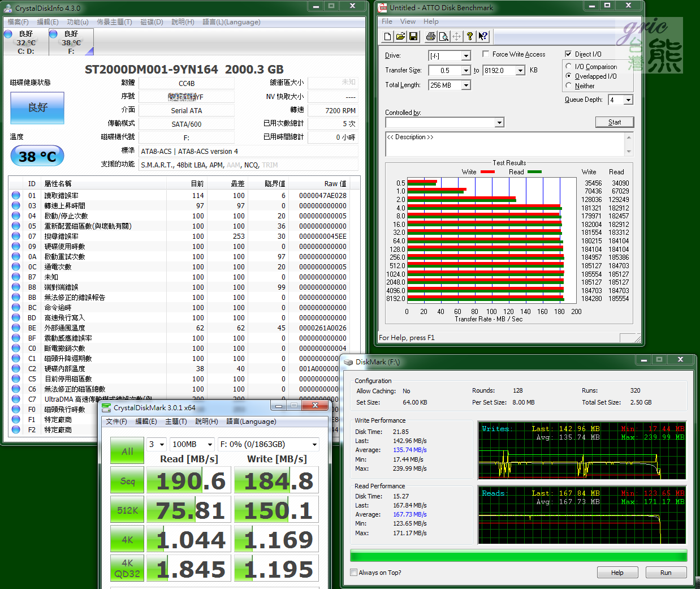The image size is (700, 589).
Task: Open the Total Length dropdown showing 256 MB
Action: [x=466, y=85]
